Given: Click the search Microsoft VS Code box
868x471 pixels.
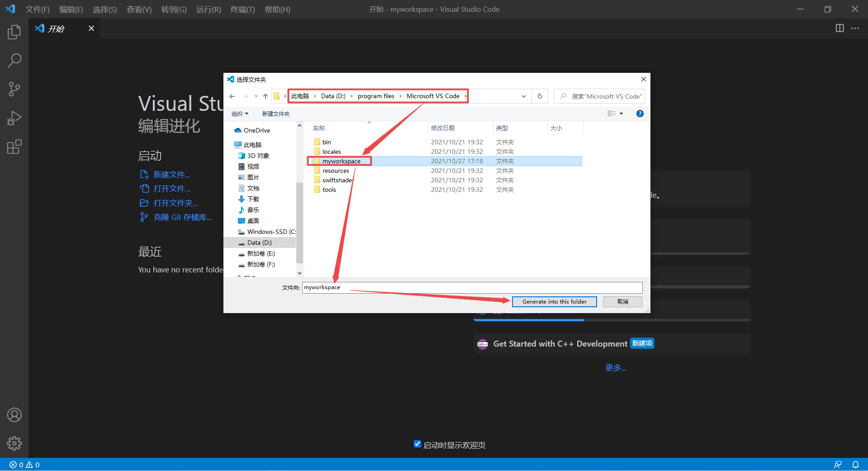Looking at the screenshot, I should pyautogui.click(x=599, y=96).
